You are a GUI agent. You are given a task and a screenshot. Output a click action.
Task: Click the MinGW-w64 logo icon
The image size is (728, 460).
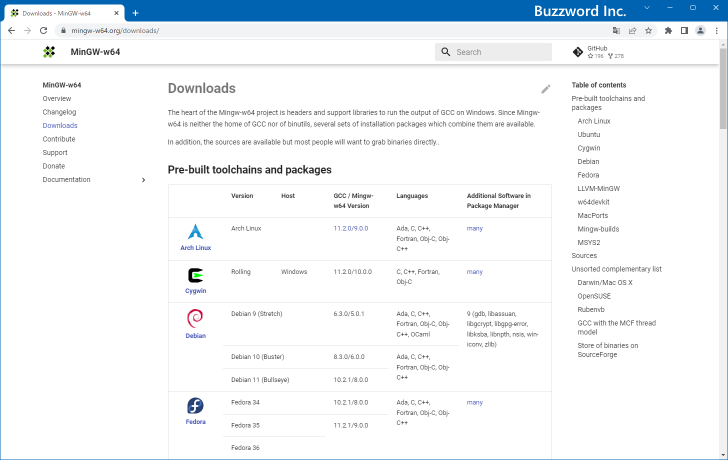click(49, 52)
